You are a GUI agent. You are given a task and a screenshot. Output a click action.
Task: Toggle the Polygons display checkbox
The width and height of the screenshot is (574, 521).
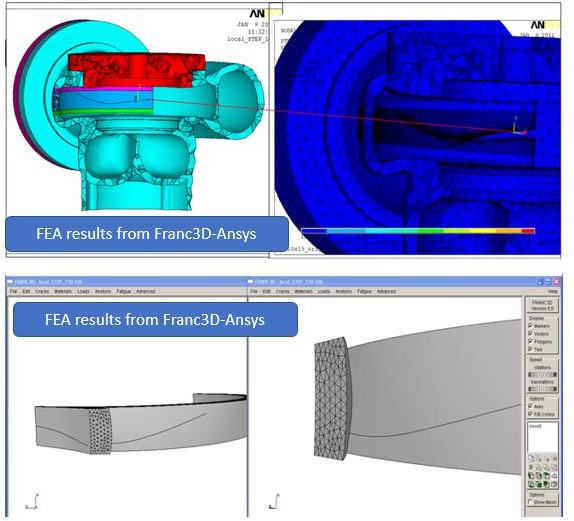[530, 341]
